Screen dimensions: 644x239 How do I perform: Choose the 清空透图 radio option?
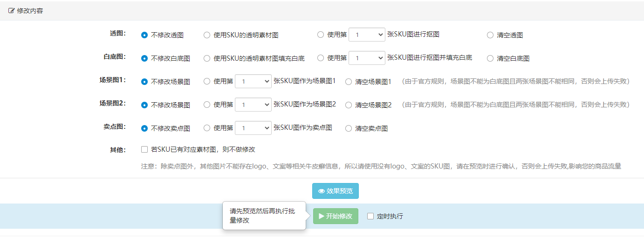pyautogui.click(x=490, y=35)
